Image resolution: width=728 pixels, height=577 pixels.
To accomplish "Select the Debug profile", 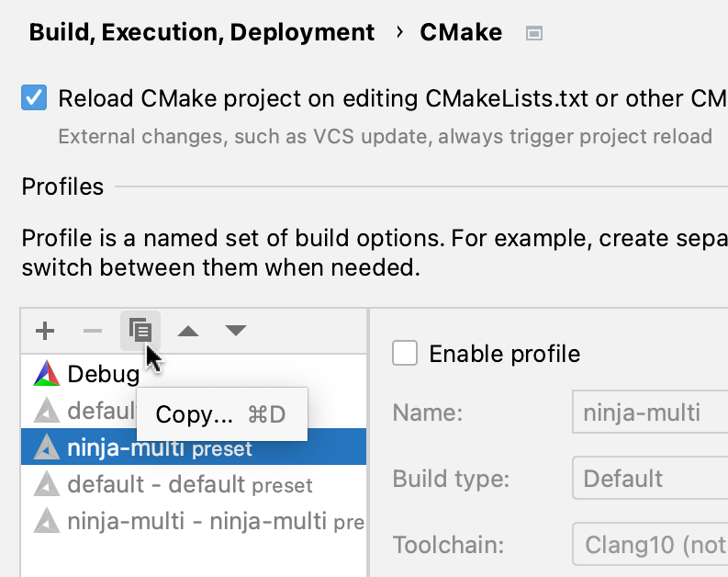I will [103, 374].
